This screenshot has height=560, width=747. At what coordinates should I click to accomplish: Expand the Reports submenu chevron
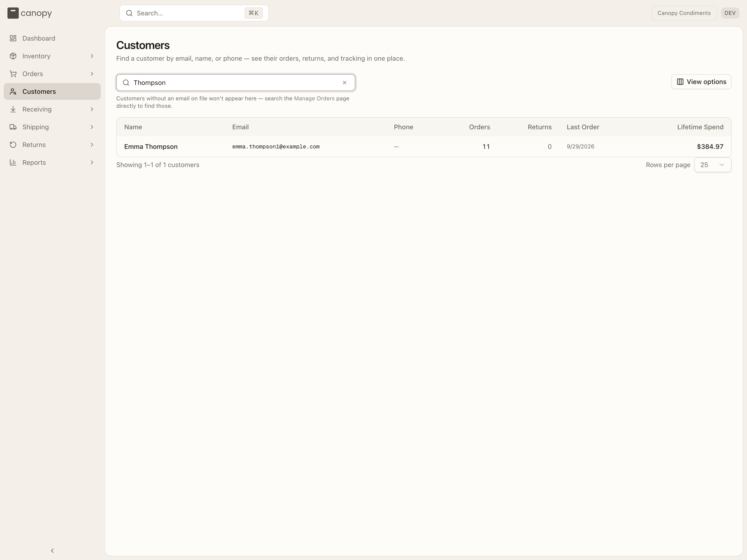(x=92, y=162)
